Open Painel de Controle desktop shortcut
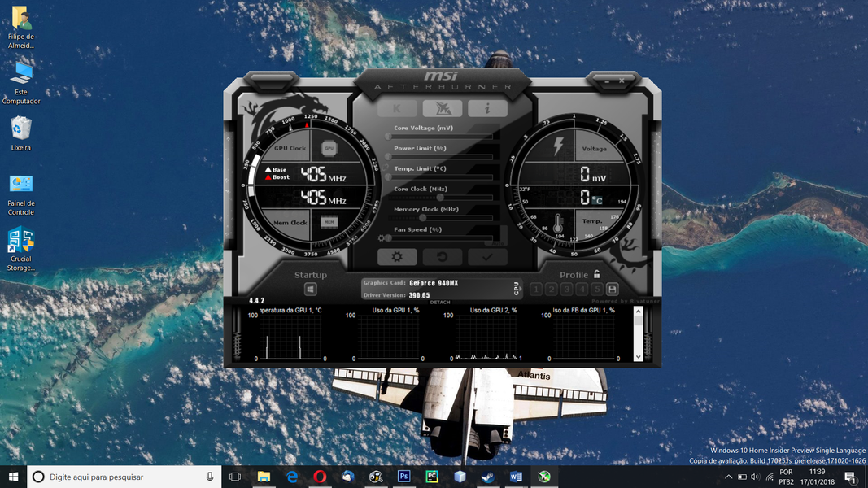This screenshot has width=868, height=488. click(x=21, y=195)
